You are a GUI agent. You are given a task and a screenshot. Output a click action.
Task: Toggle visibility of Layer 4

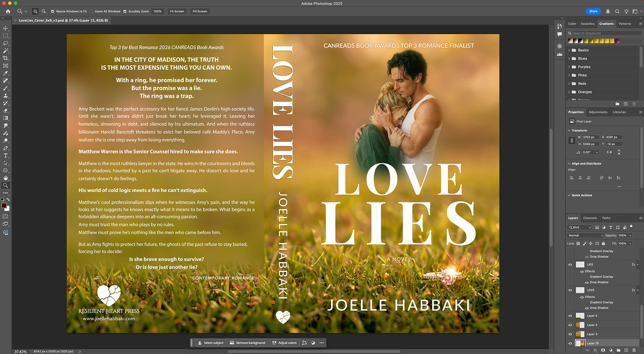pyautogui.click(x=570, y=325)
